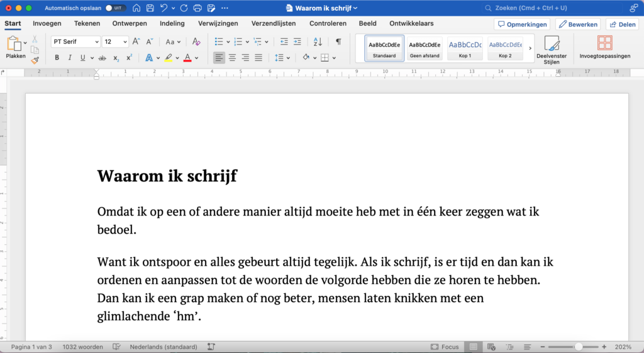Open the Verwijzingen ribbon tab
This screenshot has width=644, height=353.
[x=218, y=23]
